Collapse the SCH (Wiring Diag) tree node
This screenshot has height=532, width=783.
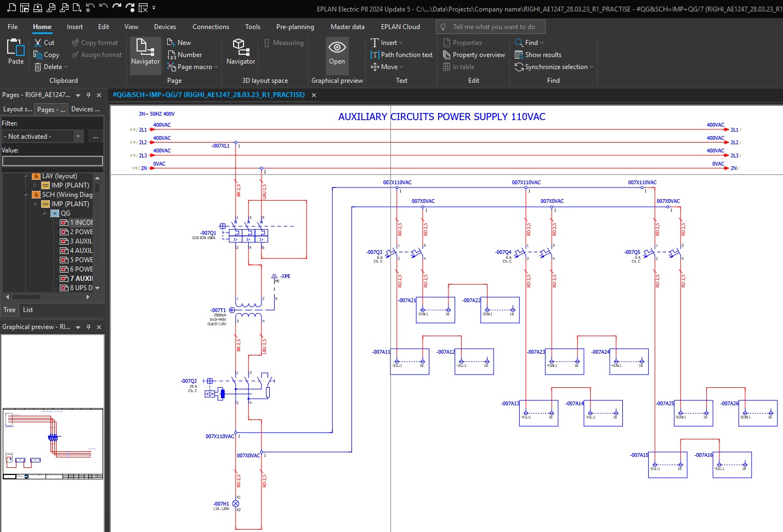[26, 195]
